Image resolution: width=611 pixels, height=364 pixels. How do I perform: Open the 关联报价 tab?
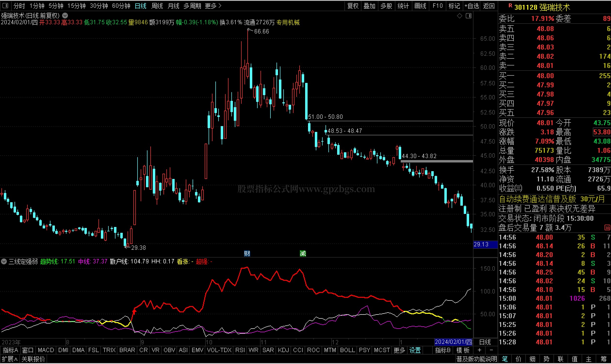click(33, 359)
